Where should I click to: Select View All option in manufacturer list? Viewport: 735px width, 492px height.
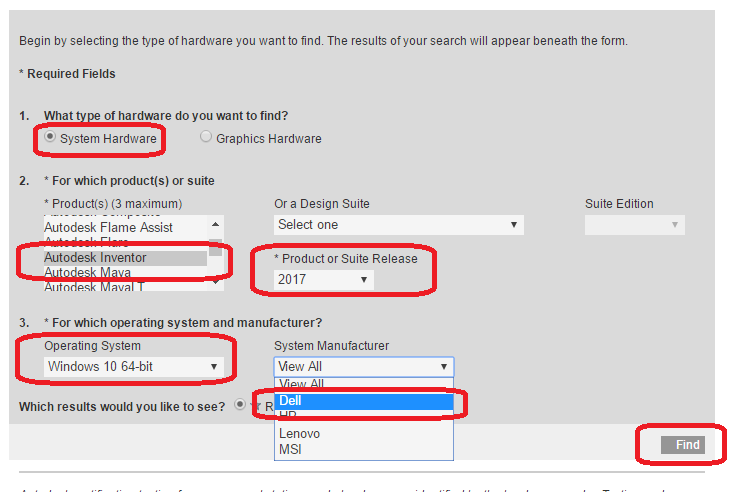364,384
